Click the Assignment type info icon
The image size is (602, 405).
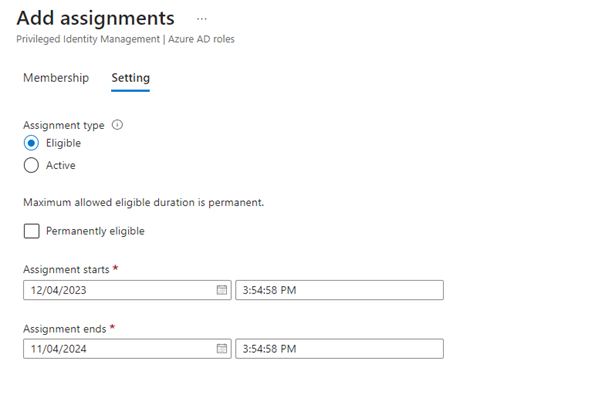click(x=117, y=125)
